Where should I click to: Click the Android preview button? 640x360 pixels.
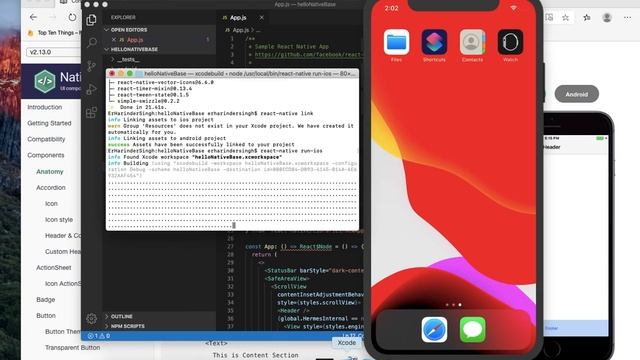576,94
